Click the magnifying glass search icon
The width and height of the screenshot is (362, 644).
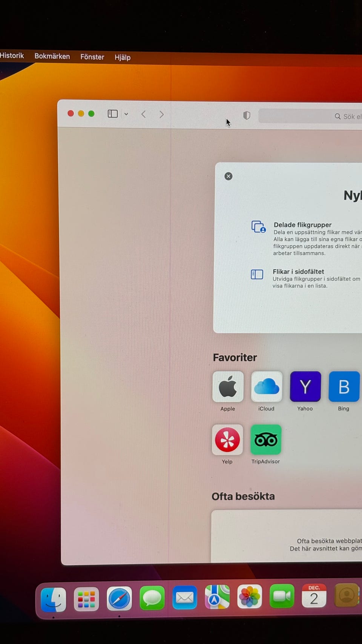337,116
